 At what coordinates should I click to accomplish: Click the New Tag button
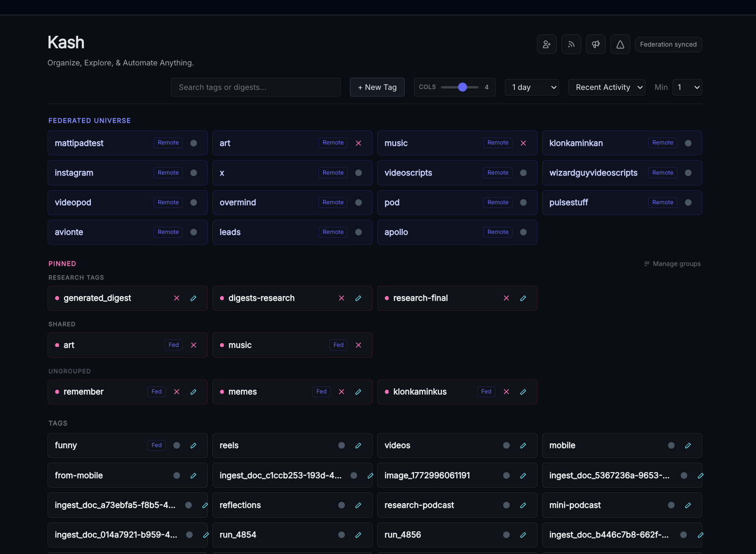(377, 87)
